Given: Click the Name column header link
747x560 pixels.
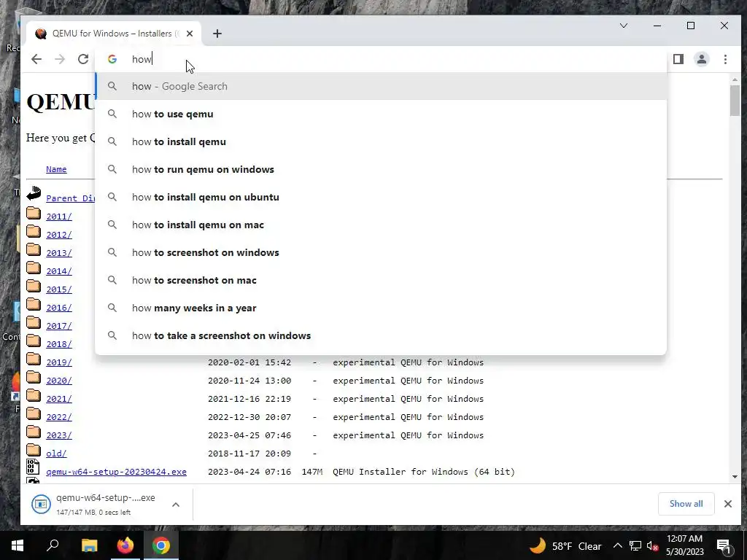Looking at the screenshot, I should [x=56, y=169].
